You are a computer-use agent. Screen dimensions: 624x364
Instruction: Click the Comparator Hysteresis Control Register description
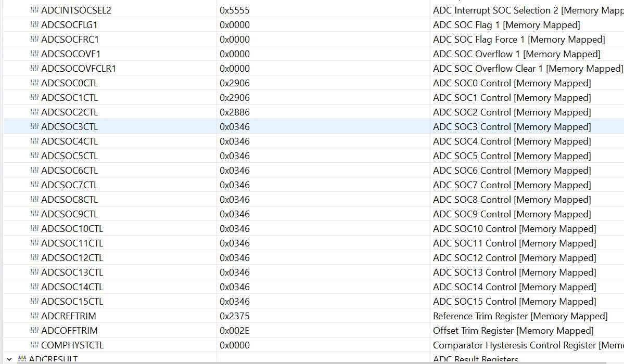point(528,345)
